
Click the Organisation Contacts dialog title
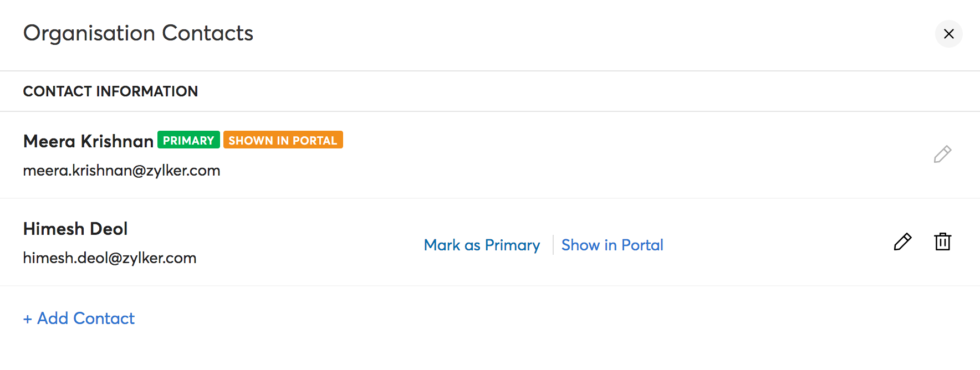pyautogui.click(x=138, y=33)
